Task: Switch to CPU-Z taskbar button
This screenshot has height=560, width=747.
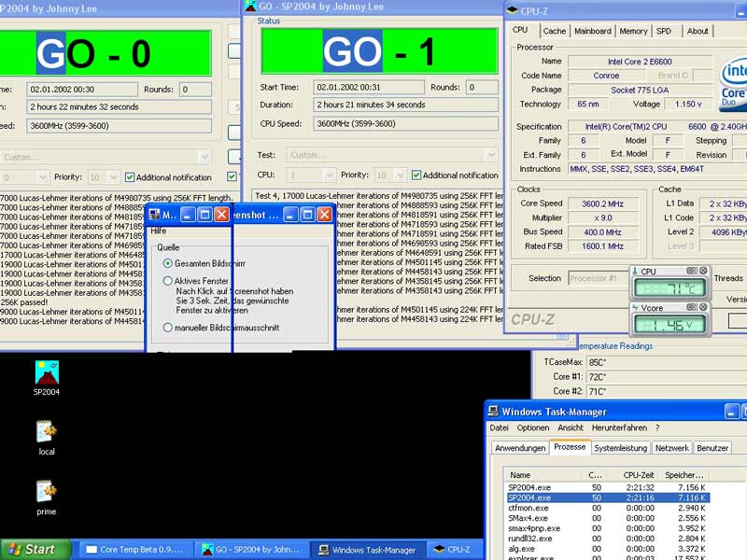Action: pyautogui.click(x=453, y=550)
